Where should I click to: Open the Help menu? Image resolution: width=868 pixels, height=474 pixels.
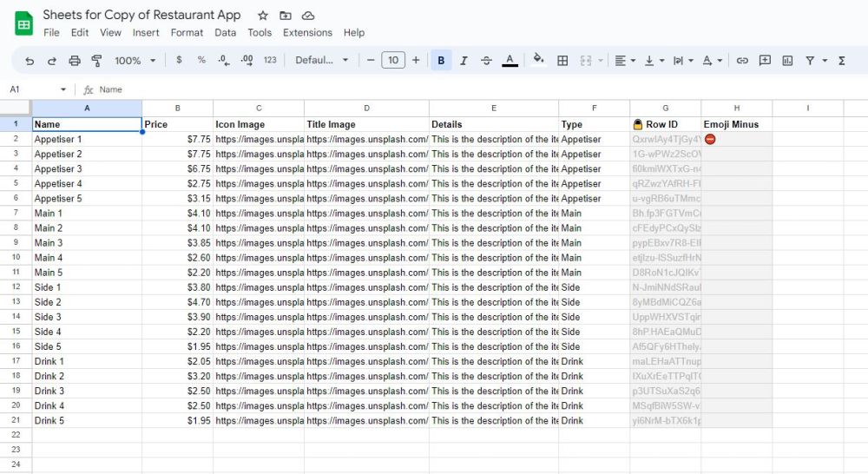(x=354, y=33)
